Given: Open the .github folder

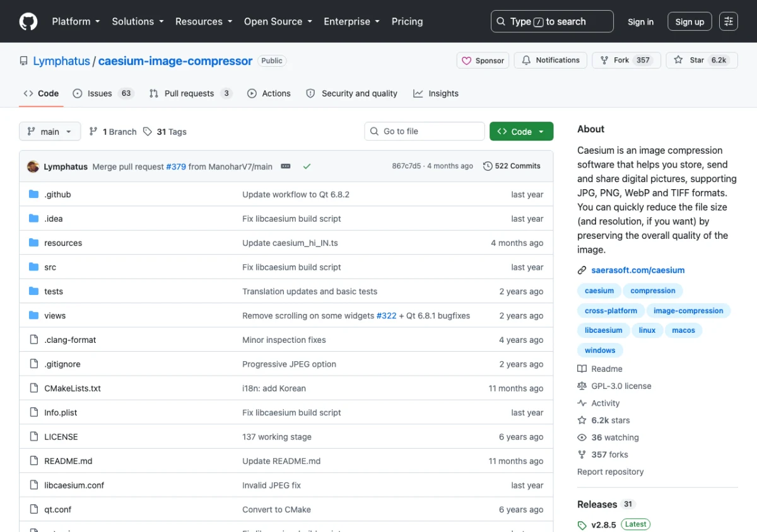Looking at the screenshot, I should click(57, 195).
